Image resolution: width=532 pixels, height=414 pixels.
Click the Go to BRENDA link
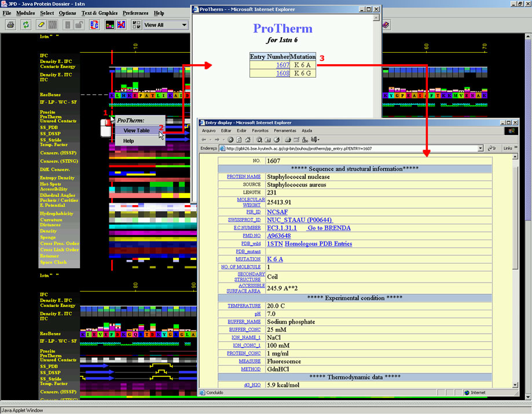[x=329, y=228]
